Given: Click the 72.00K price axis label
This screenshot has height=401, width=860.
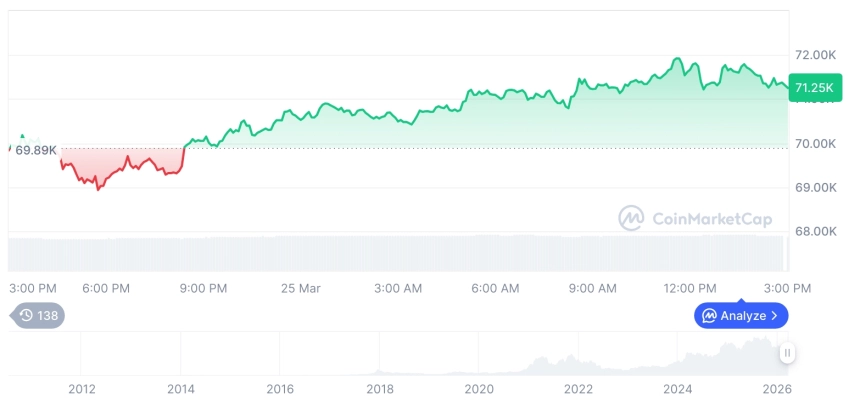Looking at the screenshot, I should click(815, 55).
